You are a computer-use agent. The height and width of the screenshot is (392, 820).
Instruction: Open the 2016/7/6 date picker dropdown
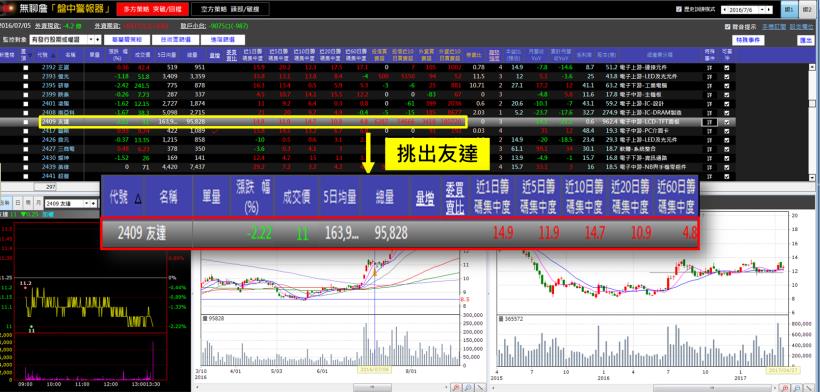(762, 9)
